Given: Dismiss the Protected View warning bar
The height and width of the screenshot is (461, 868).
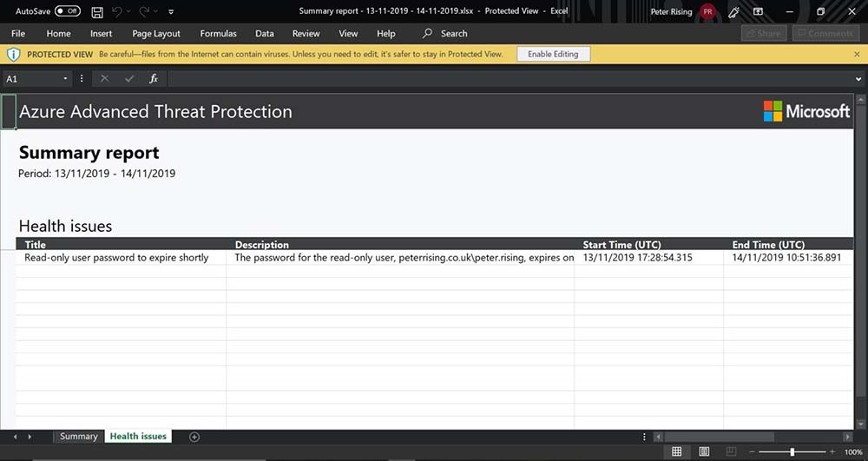Looking at the screenshot, I should click(x=857, y=54).
